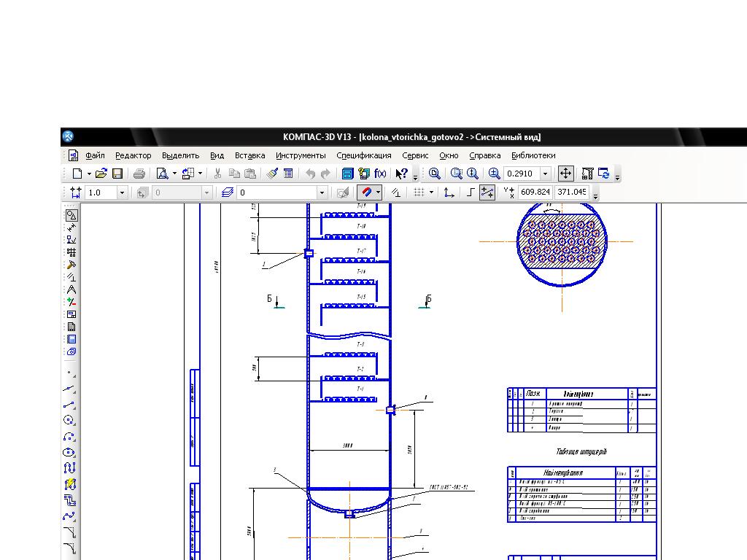This screenshot has width=747, height=560.
Task: Click the X coordinate field 609.824
Action: [535, 192]
